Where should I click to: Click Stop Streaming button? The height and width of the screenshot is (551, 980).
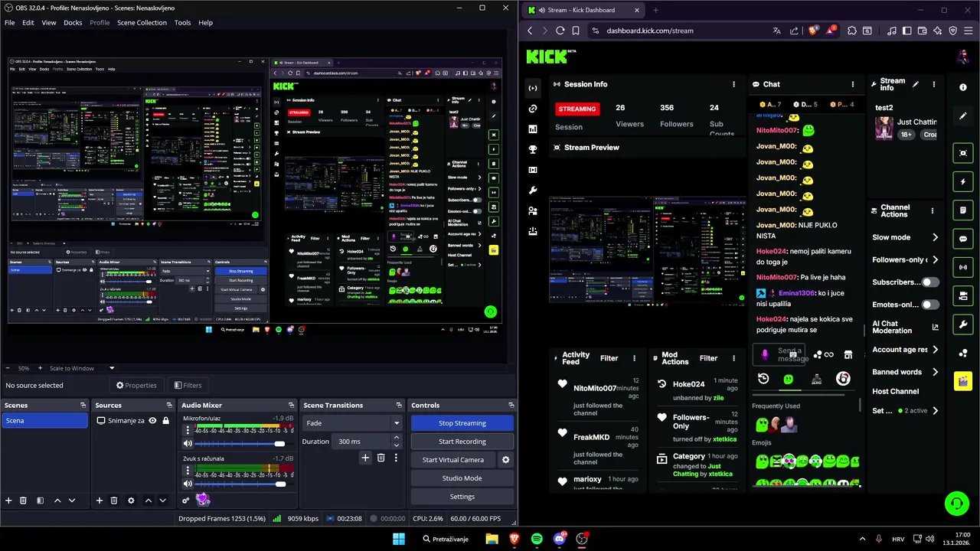(462, 423)
